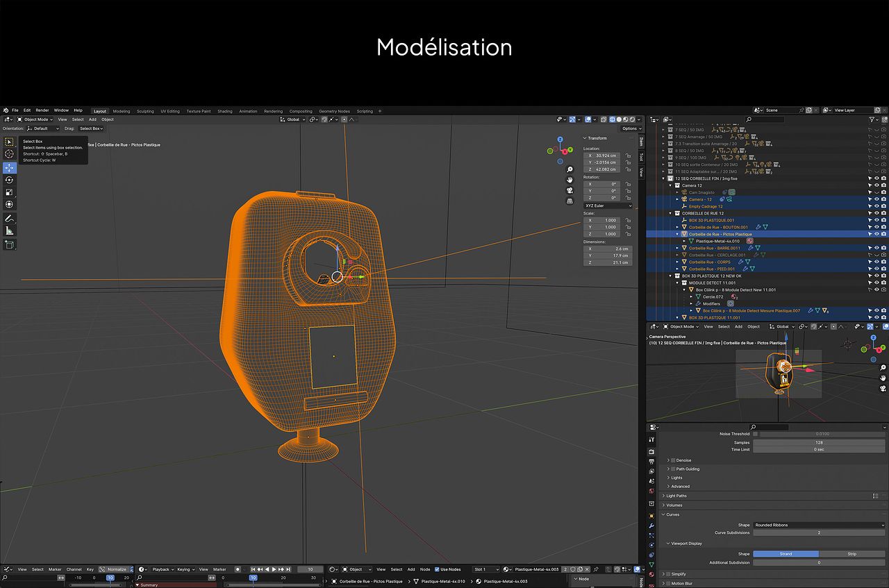Screen dimensions: 889x588
Task: Open the snapping magnet options
Action: (336, 119)
